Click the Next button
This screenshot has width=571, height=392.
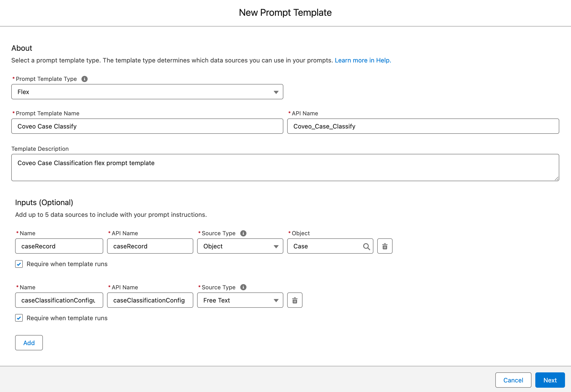coord(550,380)
